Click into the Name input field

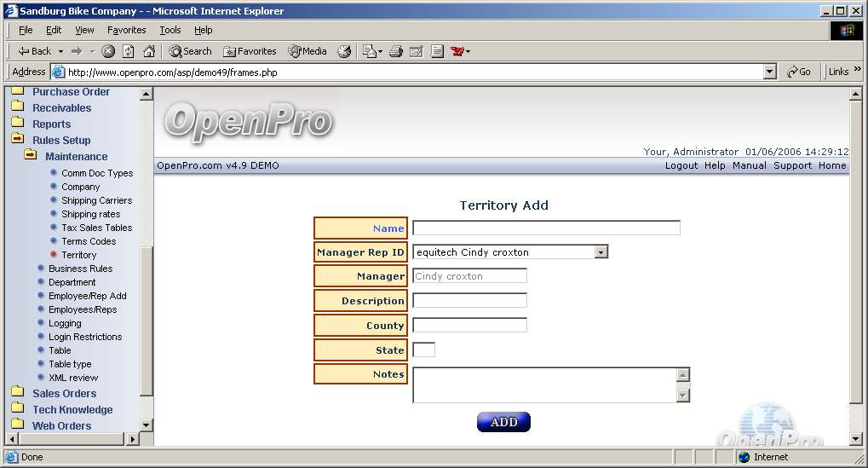pos(546,228)
